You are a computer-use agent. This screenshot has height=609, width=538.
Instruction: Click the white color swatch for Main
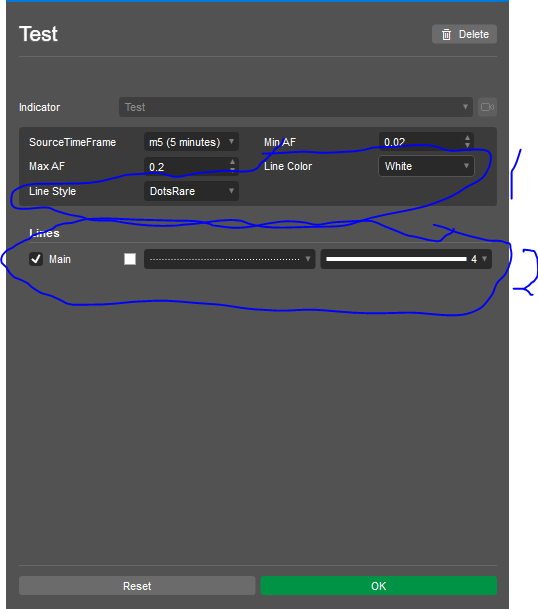130,259
